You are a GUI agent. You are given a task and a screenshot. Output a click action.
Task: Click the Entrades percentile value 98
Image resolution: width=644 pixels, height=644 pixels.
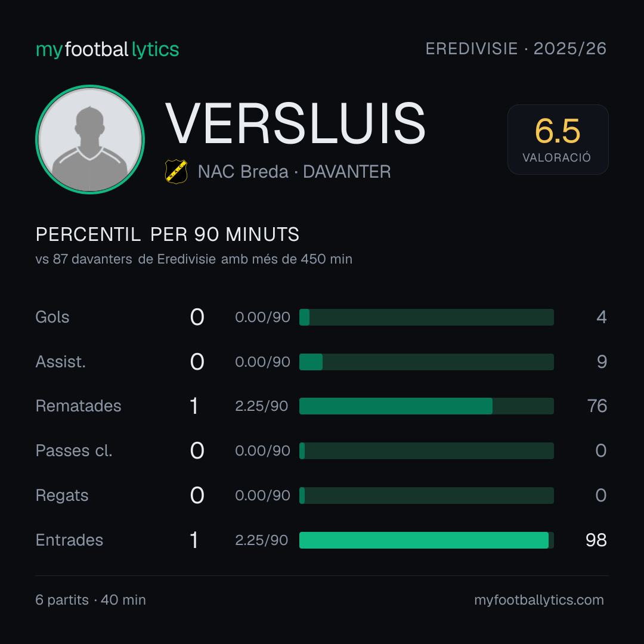point(596,540)
